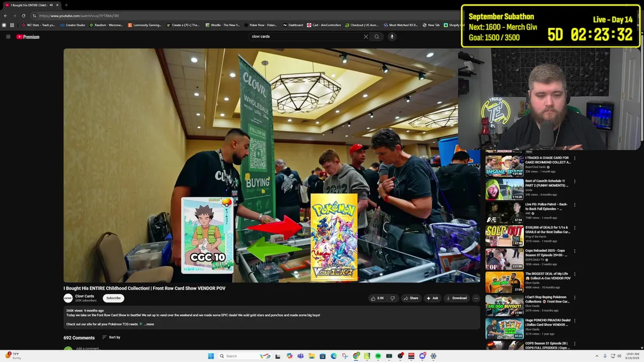Open the 'Cart - AimControllers' bookmark
Screen dimensions: 644x362
click(325, 25)
